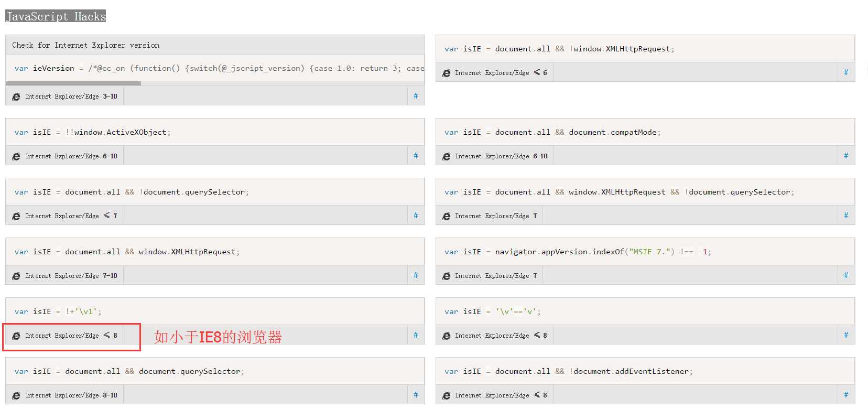Image resolution: width=868 pixels, height=409 pixels.
Task: Open # anchor for document.all && !document.querySelector
Action: coord(416,216)
